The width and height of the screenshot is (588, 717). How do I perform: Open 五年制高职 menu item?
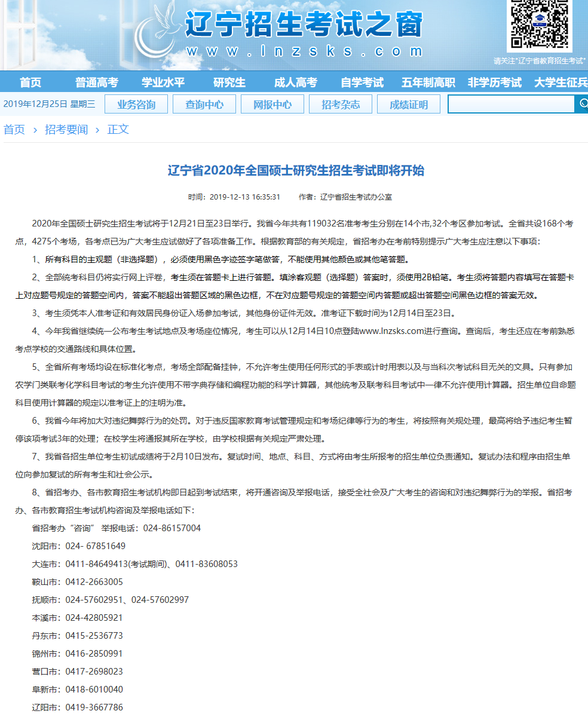click(428, 82)
